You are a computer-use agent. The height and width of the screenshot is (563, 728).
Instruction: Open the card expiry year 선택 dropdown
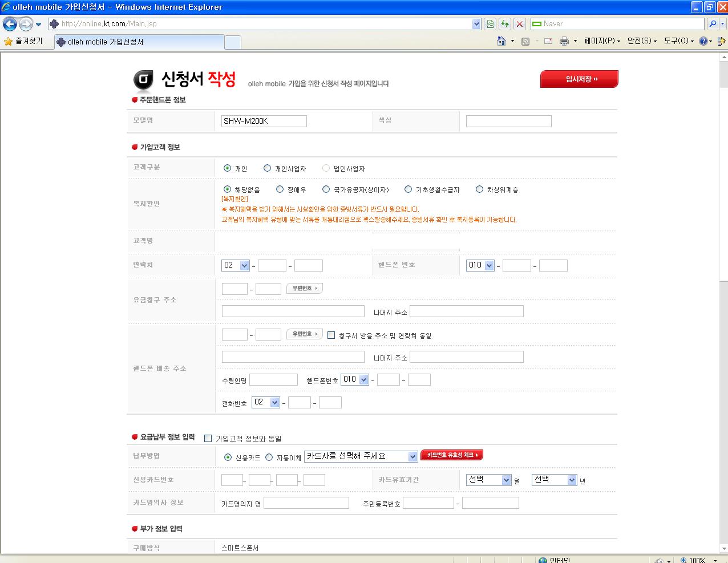coord(555,480)
